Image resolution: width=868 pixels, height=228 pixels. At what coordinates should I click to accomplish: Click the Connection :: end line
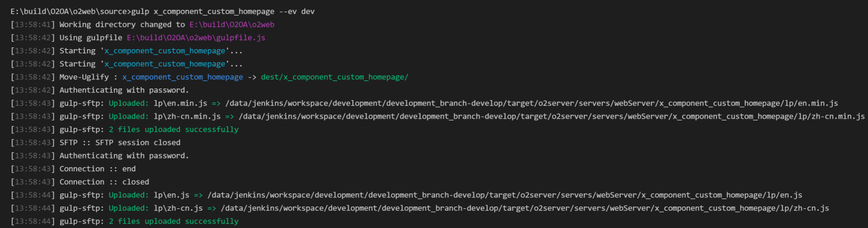click(97, 169)
